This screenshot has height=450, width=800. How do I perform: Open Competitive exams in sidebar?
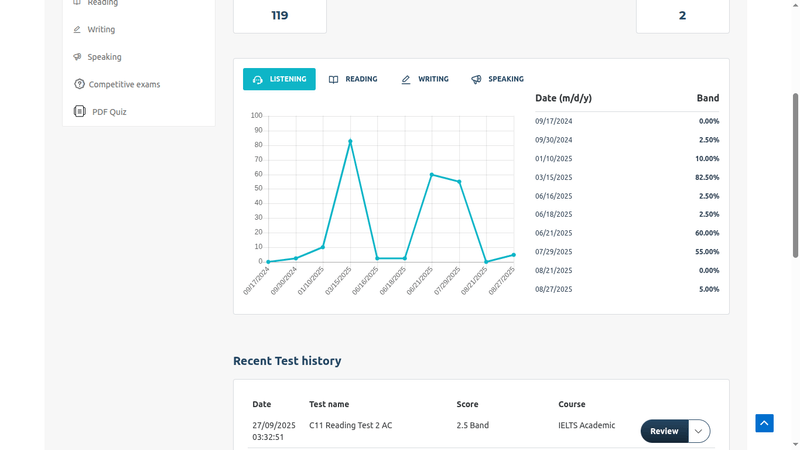(124, 85)
